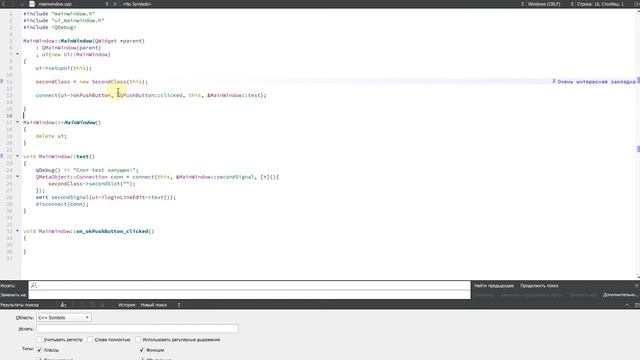Collapse the lambda connect block fold marker

click(x=18, y=176)
